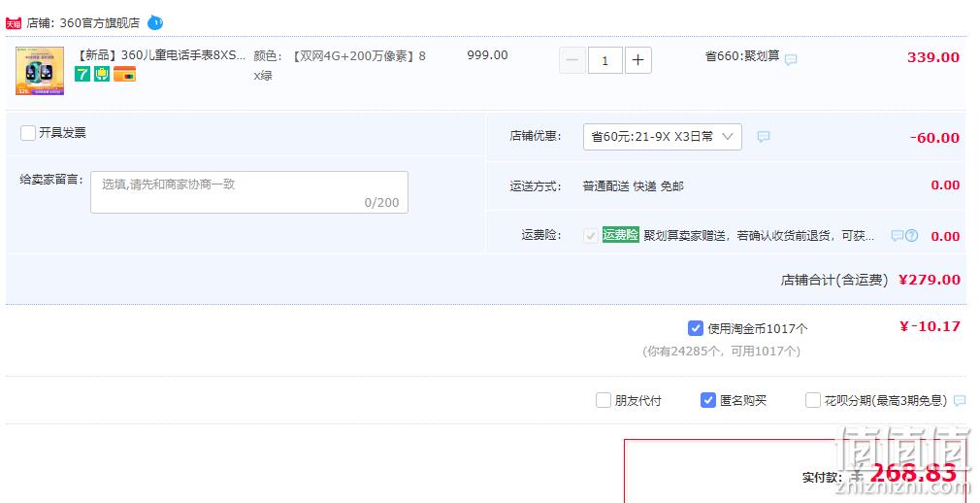Uncheck 使用淘金币1017个 checkbox
Screen dimensions: 980x503
695,328
